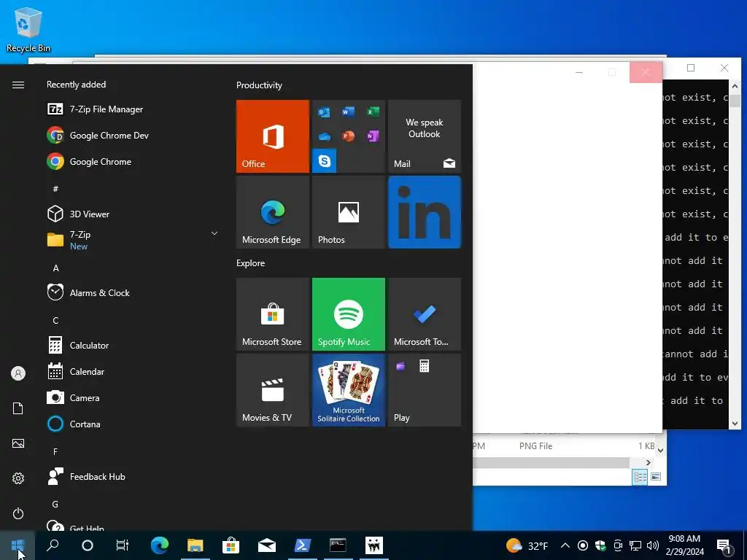Open Windows Security tray icon
The width and height of the screenshot is (747, 560).
click(x=600, y=545)
